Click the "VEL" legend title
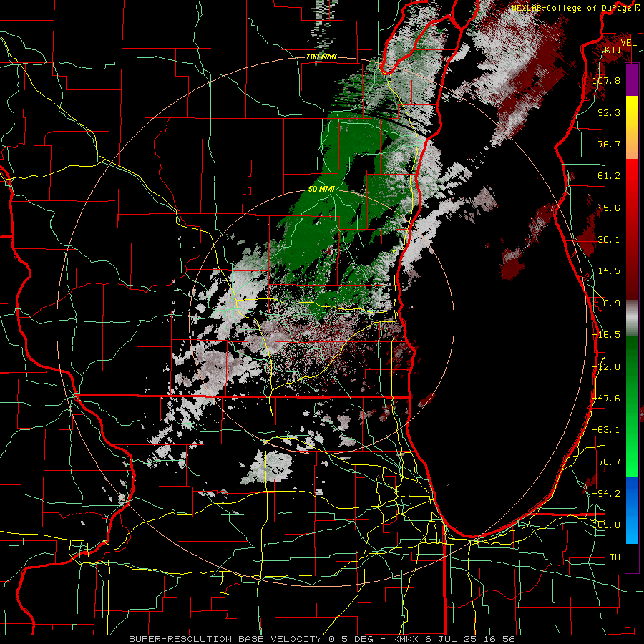This screenshot has width=644, height=644. 628,43
